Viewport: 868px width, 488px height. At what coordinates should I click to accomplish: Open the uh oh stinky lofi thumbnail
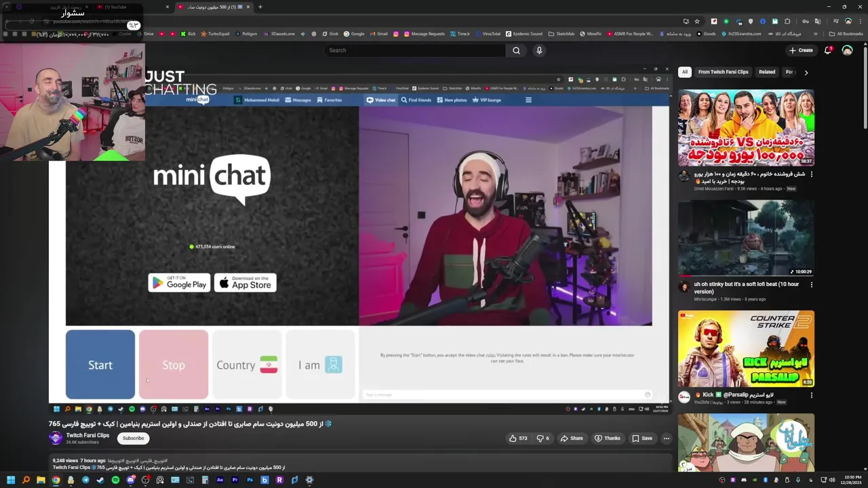pos(746,238)
